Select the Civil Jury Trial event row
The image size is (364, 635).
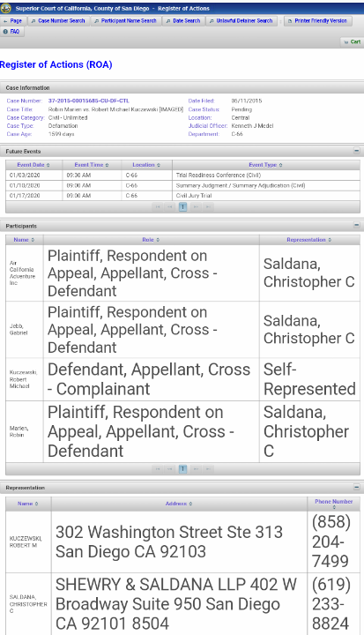point(182,196)
